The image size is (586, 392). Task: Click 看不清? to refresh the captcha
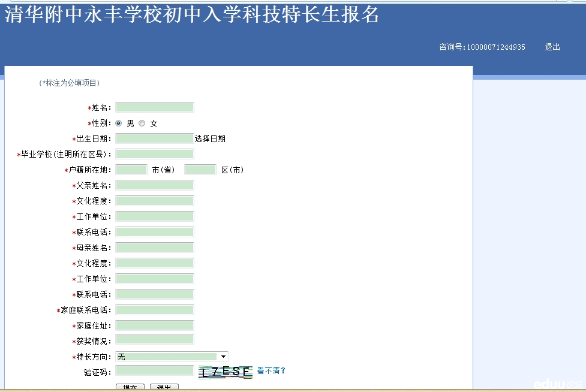tap(271, 370)
